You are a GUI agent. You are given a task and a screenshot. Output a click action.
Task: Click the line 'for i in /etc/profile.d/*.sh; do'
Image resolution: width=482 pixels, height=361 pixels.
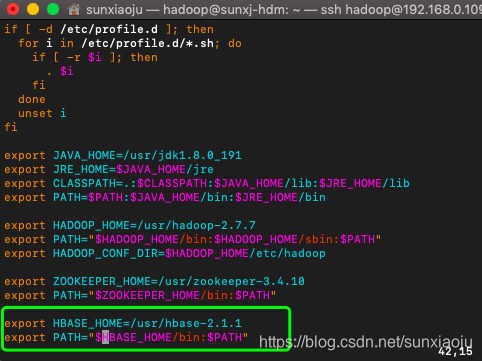click(x=130, y=43)
